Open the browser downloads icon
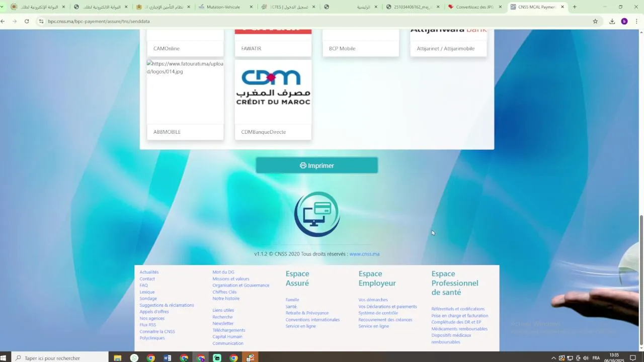 click(612, 21)
